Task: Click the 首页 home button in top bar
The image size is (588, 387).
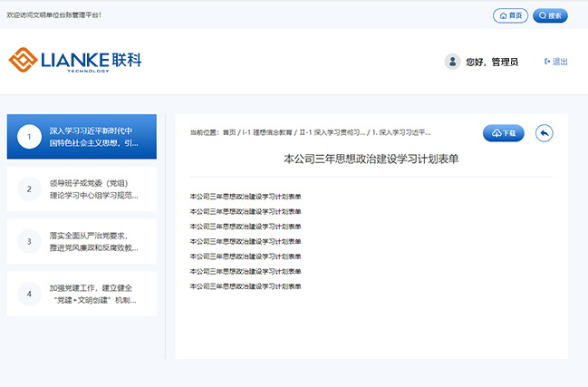Action: point(510,15)
